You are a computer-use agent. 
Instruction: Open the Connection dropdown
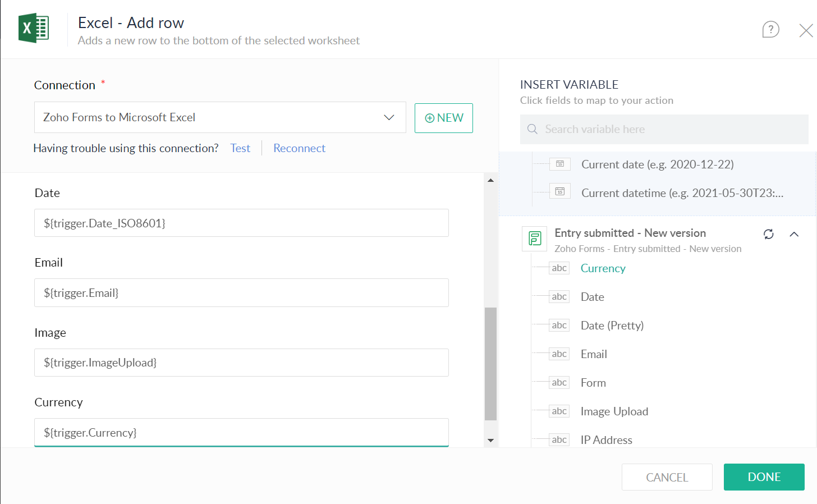(220, 117)
